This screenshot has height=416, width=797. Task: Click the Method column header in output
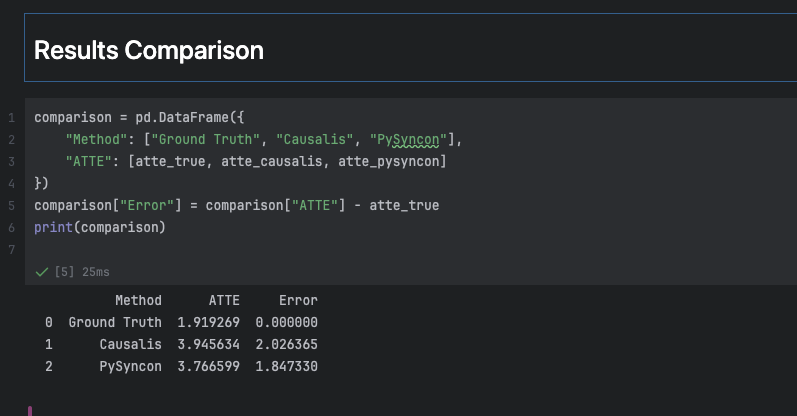tap(138, 300)
